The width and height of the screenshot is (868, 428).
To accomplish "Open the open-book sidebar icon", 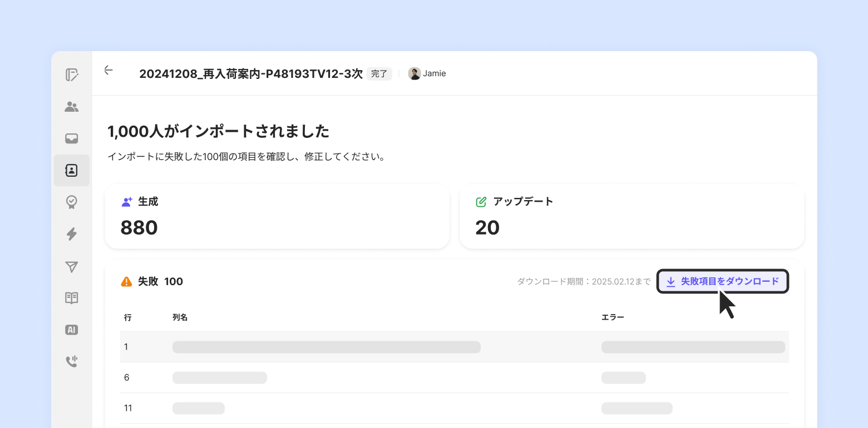I will tap(72, 298).
